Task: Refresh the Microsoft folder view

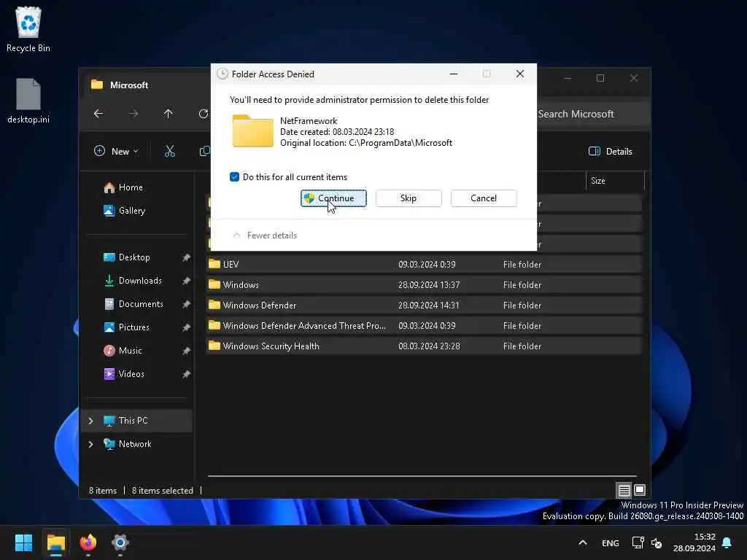Action: (204, 113)
